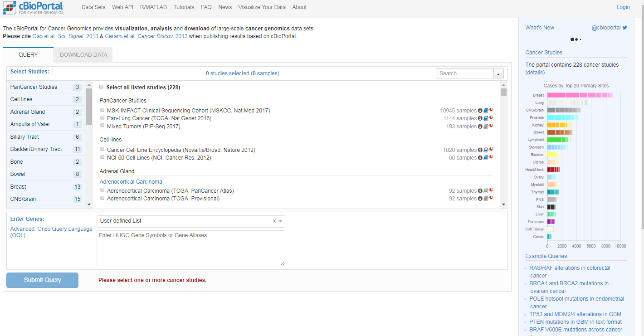
Task: Click pie chart icon for Mixed Tumors study
Action: (491, 126)
